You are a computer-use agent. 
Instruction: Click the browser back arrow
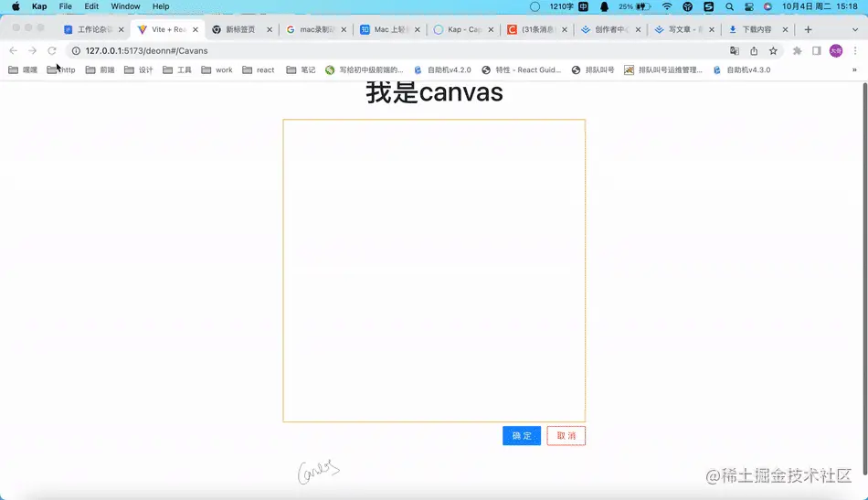pos(14,51)
